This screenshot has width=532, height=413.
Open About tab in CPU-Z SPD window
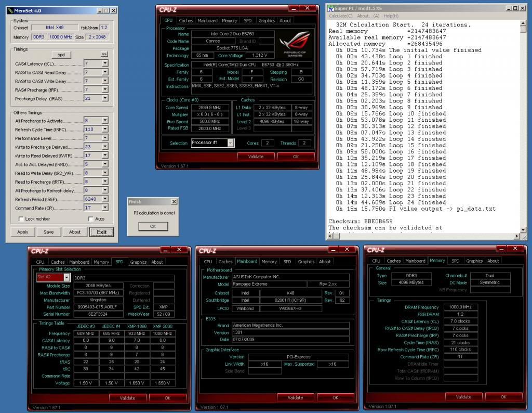(x=157, y=262)
